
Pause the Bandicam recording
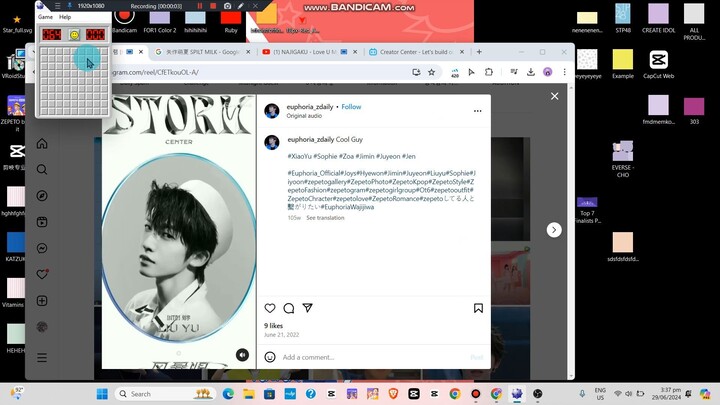tap(200, 6)
